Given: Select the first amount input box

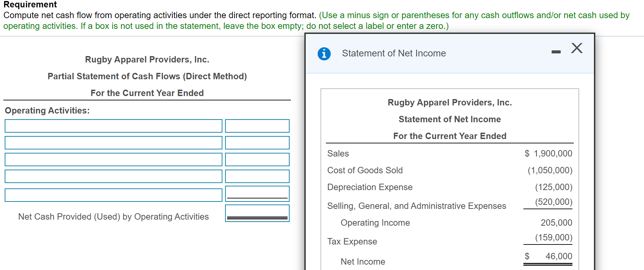Looking at the screenshot, I should click(x=257, y=126).
